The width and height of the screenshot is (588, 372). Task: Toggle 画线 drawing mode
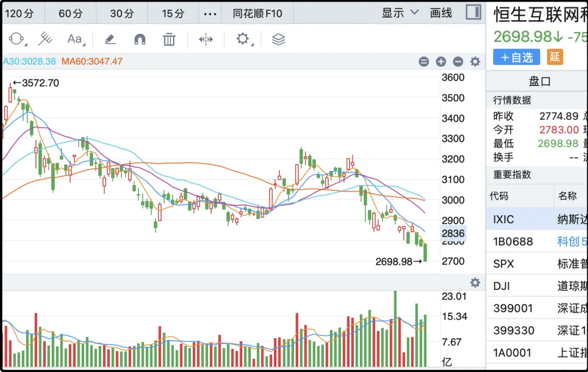pos(441,13)
